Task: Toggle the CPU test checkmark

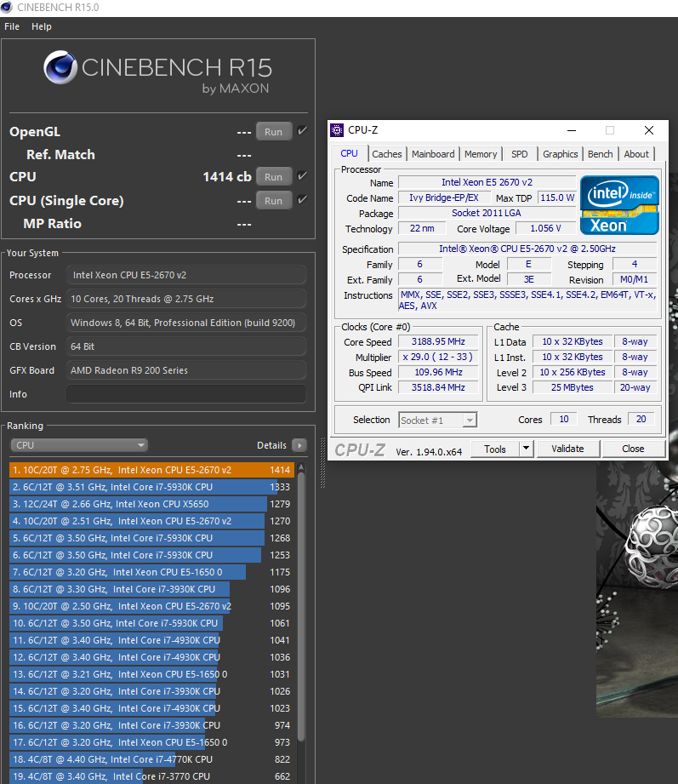Action: [x=302, y=176]
